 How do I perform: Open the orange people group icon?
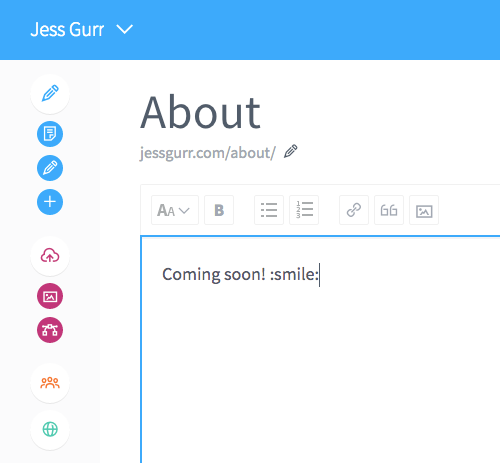click(50, 383)
